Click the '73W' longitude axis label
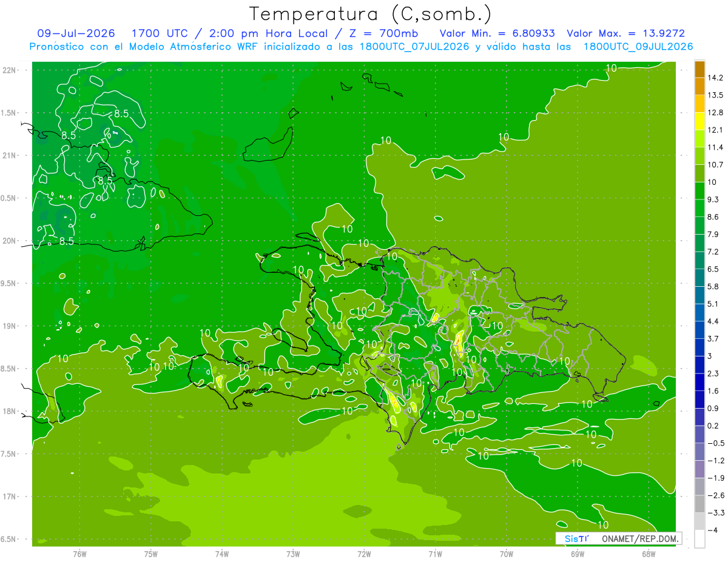This screenshot has width=728, height=562. [293, 554]
